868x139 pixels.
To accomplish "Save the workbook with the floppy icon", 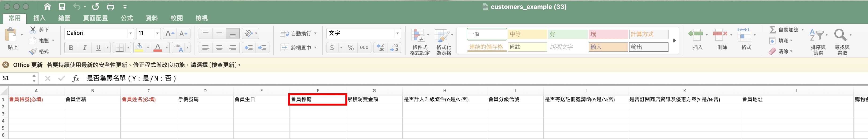I will pos(62,7).
